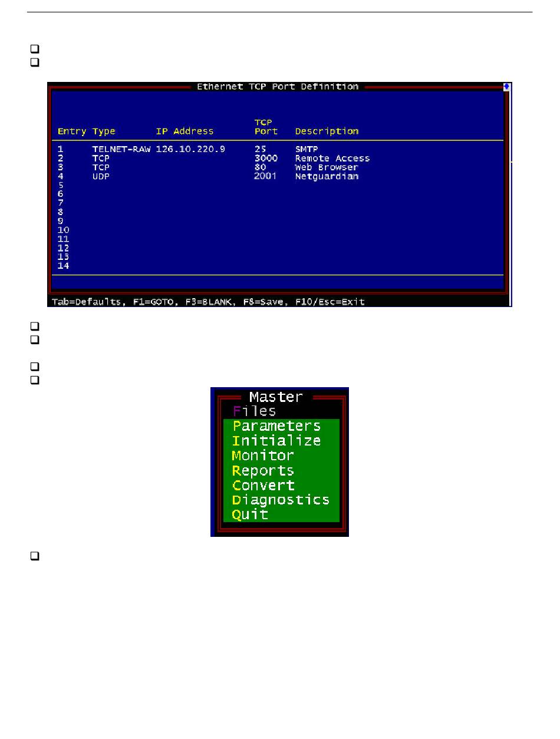
Task: Select Parameters in the Master menu
Action: [x=276, y=426]
